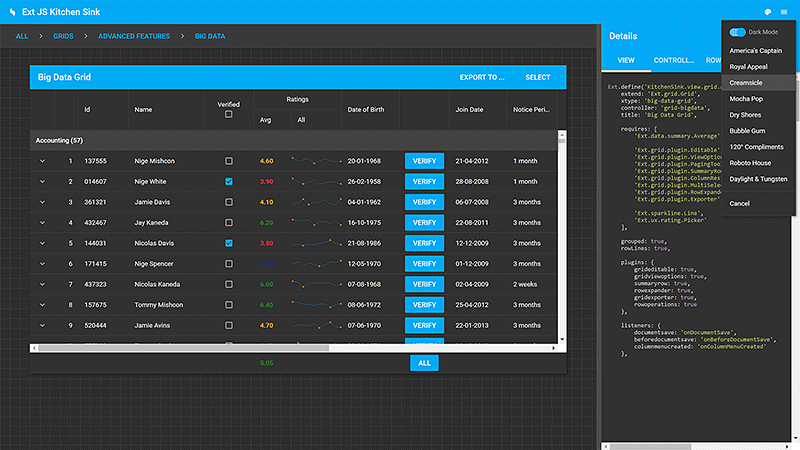Image resolution: width=800 pixels, height=450 pixels.
Task: Expand row 9 for Jamie Avins
Action: (42, 325)
